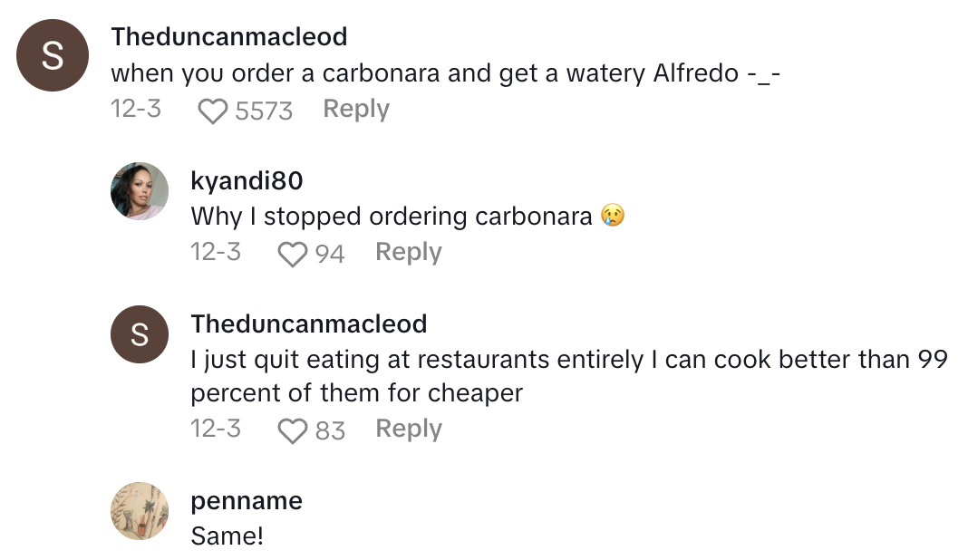The height and width of the screenshot is (560, 968).
Task: Reply to the watery Alfredo comment
Action: [x=355, y=109]
